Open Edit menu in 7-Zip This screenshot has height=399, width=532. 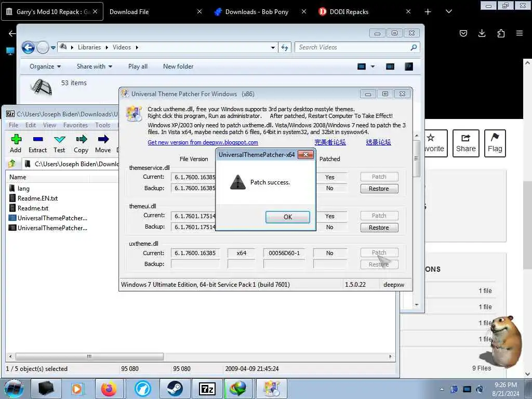click(x=31, y=125)
